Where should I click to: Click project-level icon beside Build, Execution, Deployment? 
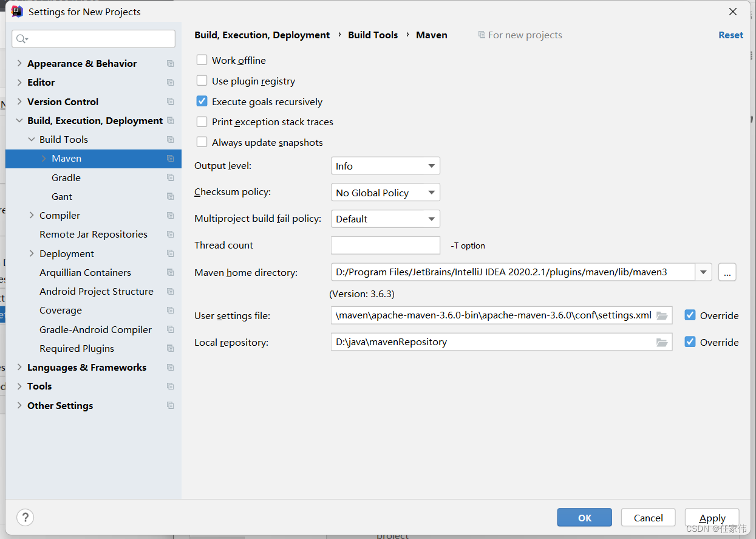click(x=170, y=120)
